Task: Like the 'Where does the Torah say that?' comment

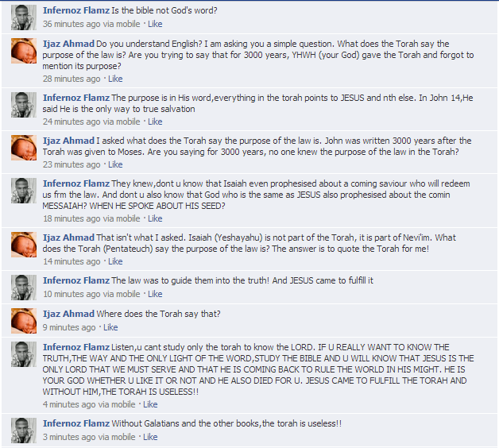Action: coord(110,327)
